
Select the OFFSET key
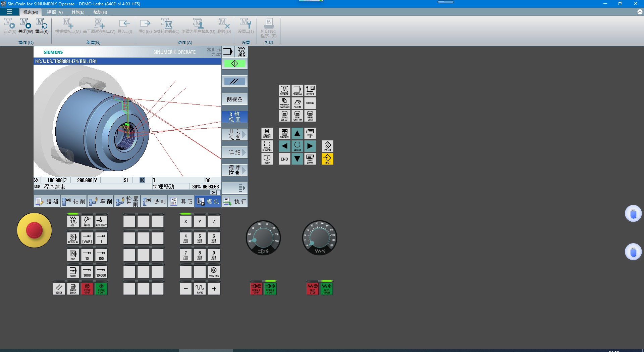[310, 90]
